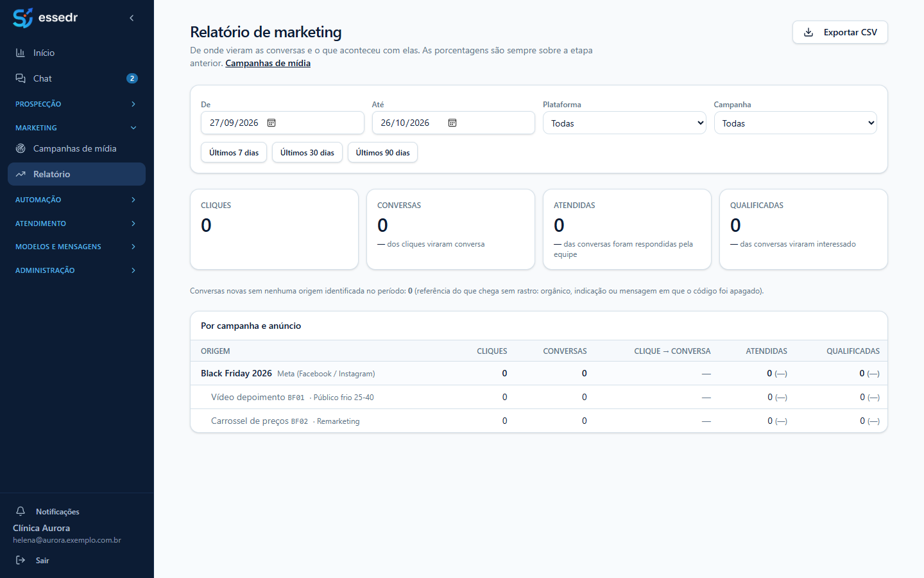Click the Clique → Conversa column header
Viewport: 924px width, 578px height.
[672, 351]
